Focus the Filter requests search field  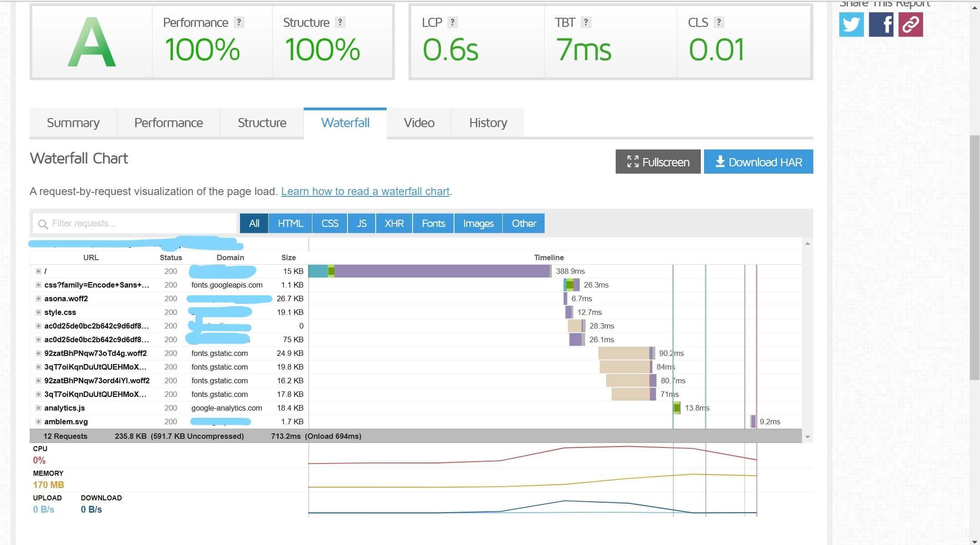click(x=134, y=223)
